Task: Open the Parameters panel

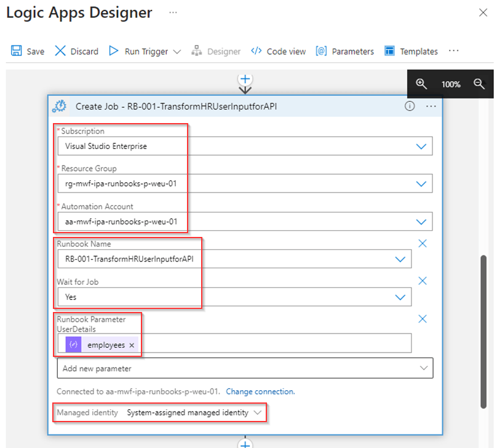Action: click(345, 51)
